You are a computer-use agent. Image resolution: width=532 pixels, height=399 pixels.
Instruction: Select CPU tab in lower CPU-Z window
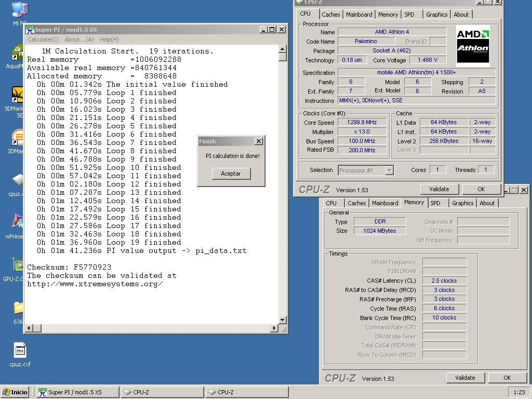331,203
